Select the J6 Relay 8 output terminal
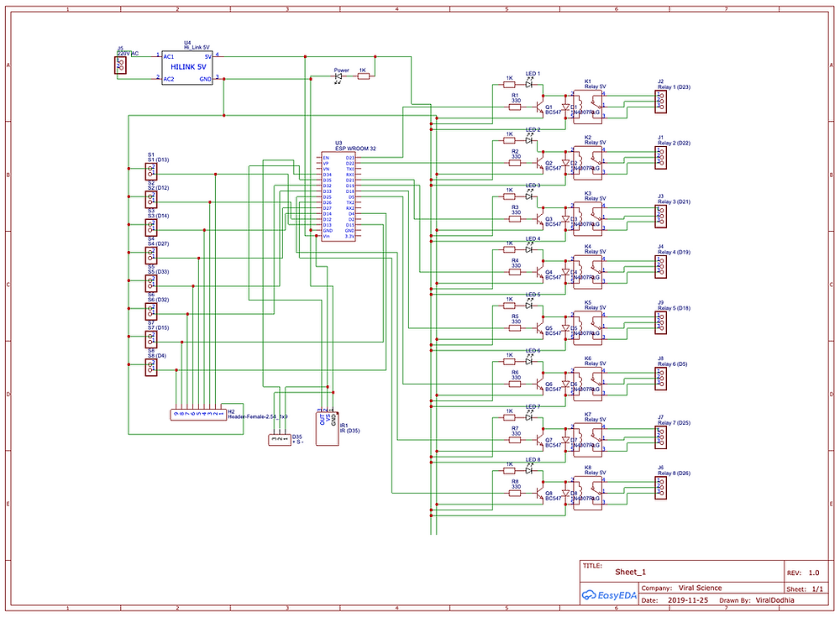 coord(661,488)
